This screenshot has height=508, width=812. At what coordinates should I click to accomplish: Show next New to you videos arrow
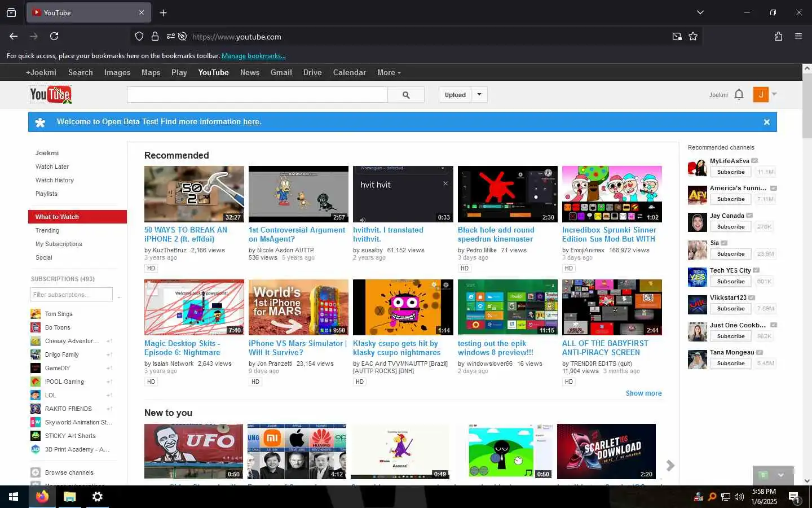point(670,466)
